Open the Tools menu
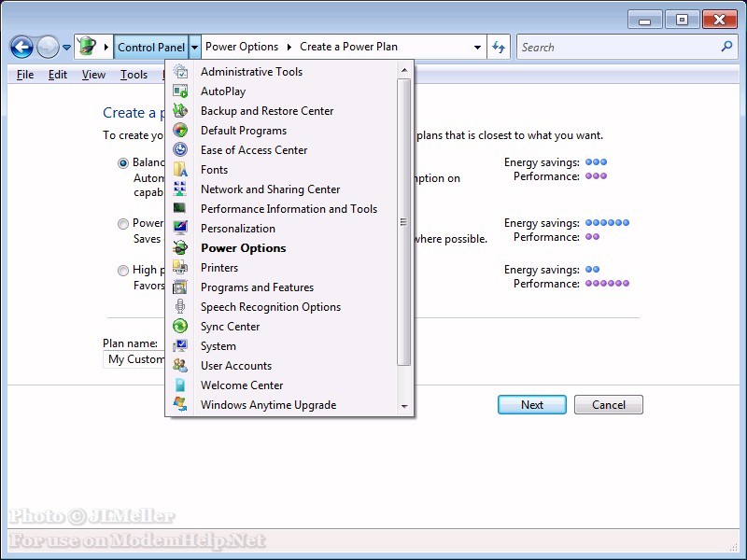 pyautogui.click(x=134, y=75)
